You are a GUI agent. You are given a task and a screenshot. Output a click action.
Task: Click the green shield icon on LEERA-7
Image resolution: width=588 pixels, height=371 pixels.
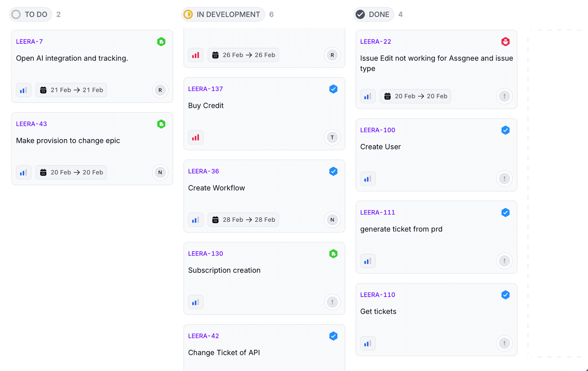tap(162, 42)
